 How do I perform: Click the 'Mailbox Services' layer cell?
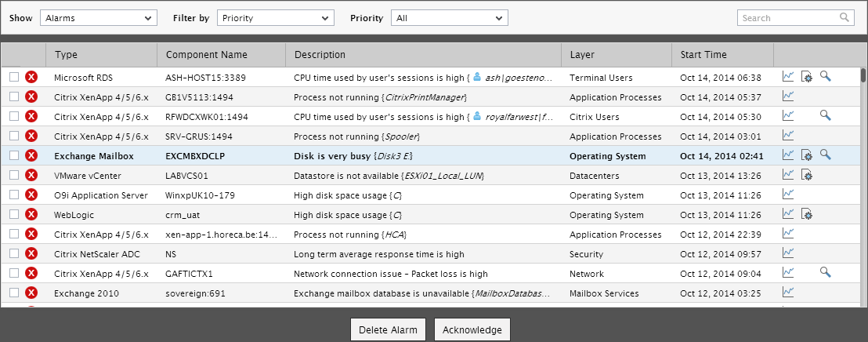[604, 293]
